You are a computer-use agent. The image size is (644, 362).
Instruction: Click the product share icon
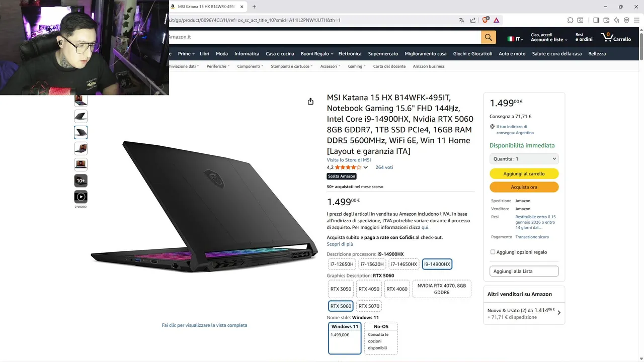[x=310, y=101]
